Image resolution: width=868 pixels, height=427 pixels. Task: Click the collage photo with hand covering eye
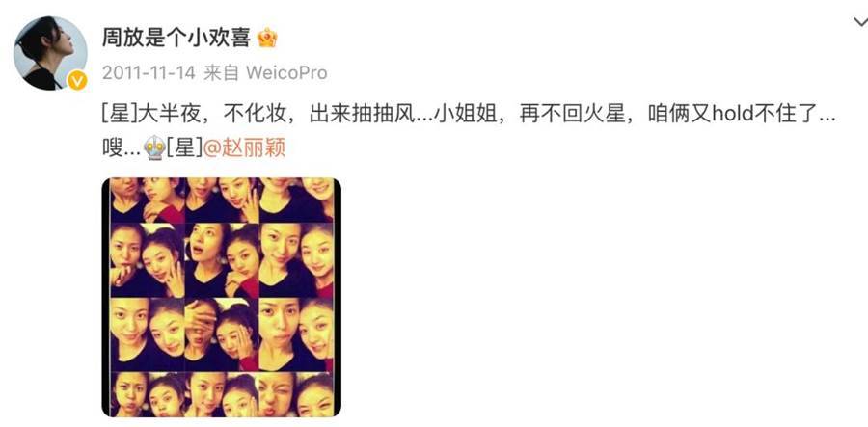[x=222, y=334]
